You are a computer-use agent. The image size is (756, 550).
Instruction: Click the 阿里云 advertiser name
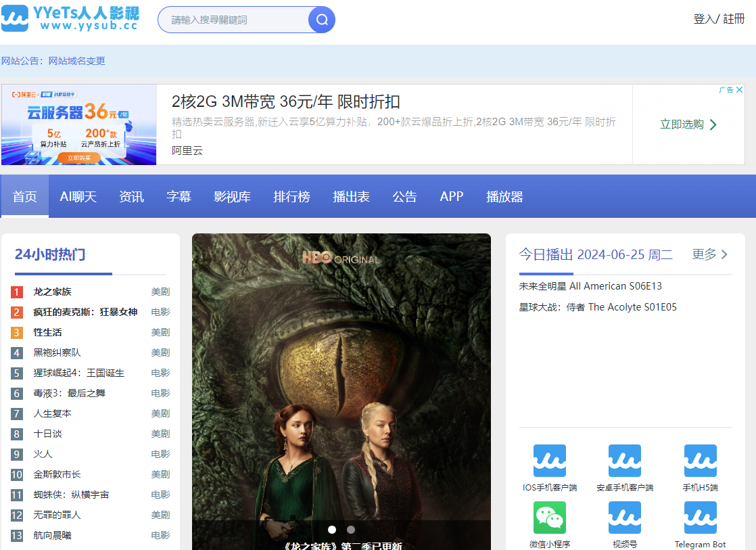pyautogui.click(x=187, y=151)
